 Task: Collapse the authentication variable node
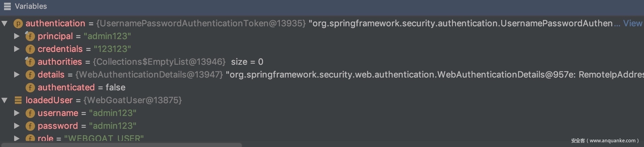point(5,24)
